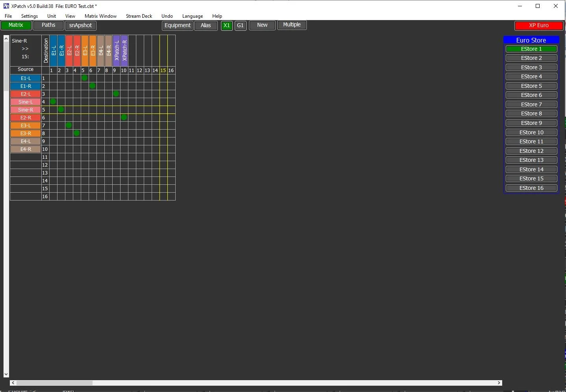Select EStore 10 preset
Viewport: 566px width, 392px height.
(531, 132)
